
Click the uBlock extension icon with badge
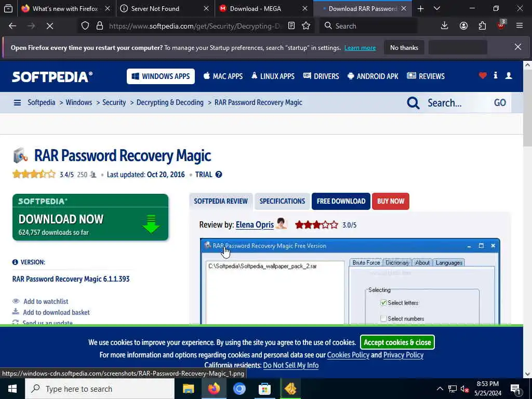pos(501,25)
